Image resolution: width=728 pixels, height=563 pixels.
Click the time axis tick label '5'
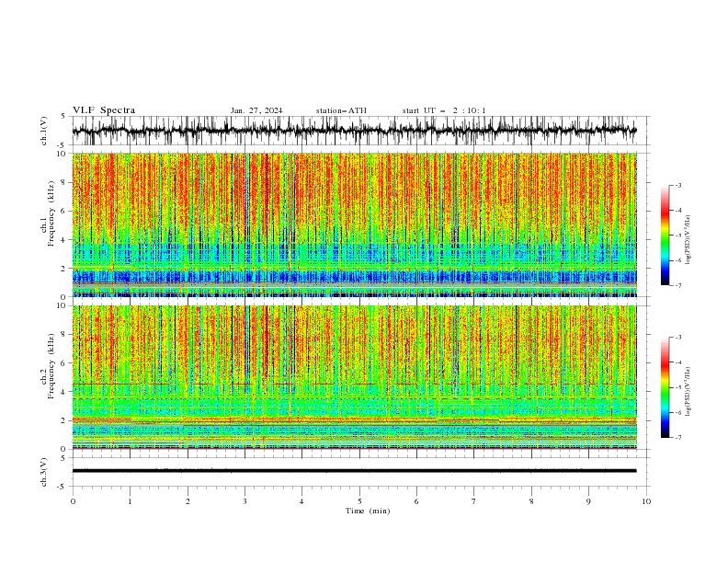359,501
